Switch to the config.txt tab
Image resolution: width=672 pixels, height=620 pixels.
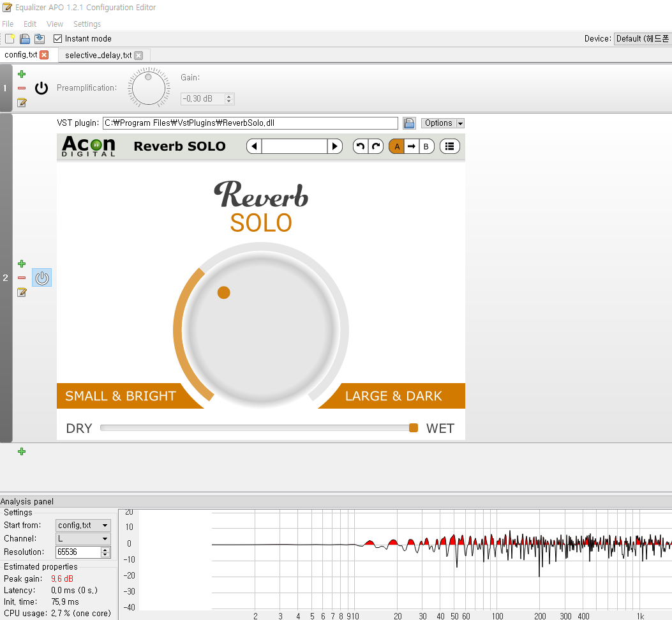[x=21, y=55]
